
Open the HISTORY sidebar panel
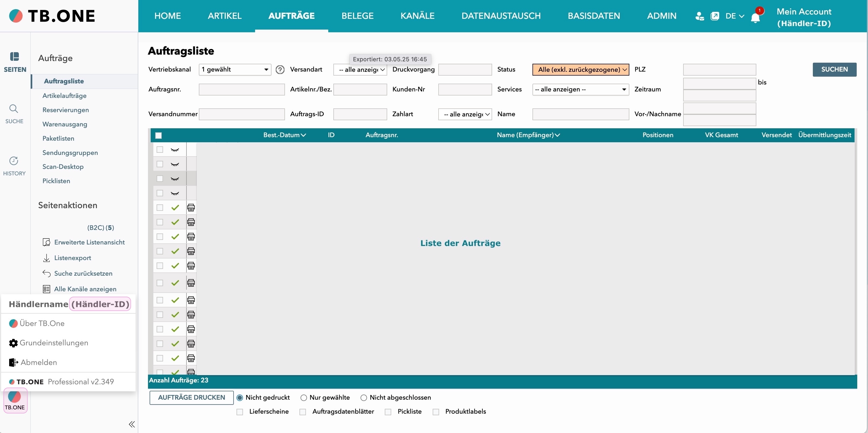coord(14,161)
